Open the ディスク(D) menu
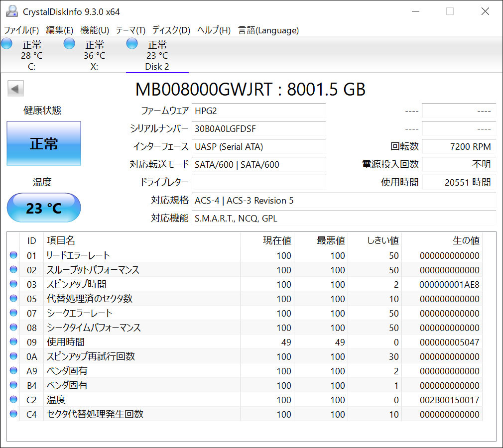The height and width of the screenshot is (448, 503). pos(171,30)
